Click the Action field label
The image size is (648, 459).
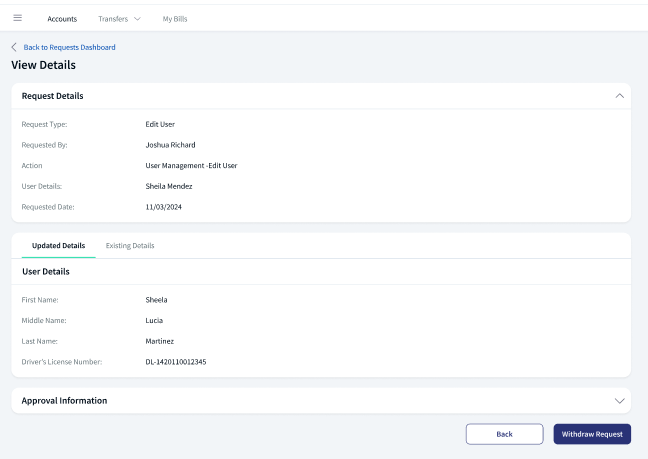coord(32,166)
